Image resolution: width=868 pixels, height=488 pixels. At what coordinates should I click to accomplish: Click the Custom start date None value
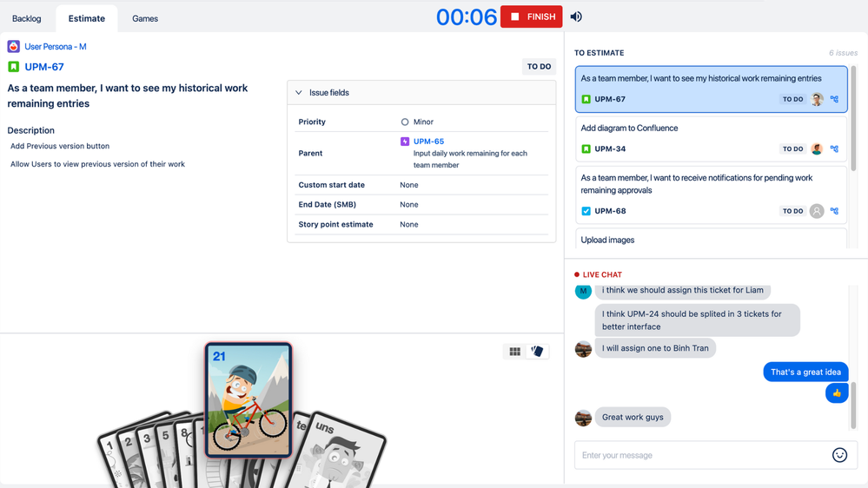tap(409, 185)
